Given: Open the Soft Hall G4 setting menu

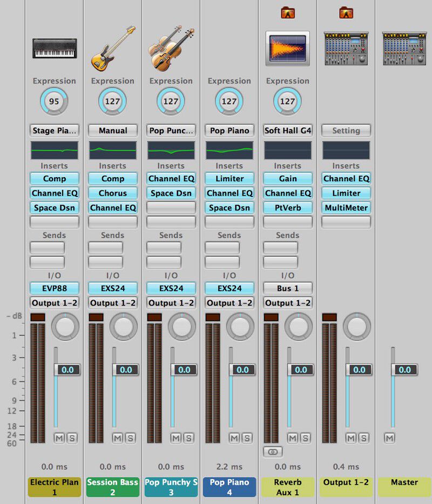Looking at the screenshot, I should [288, 131].
